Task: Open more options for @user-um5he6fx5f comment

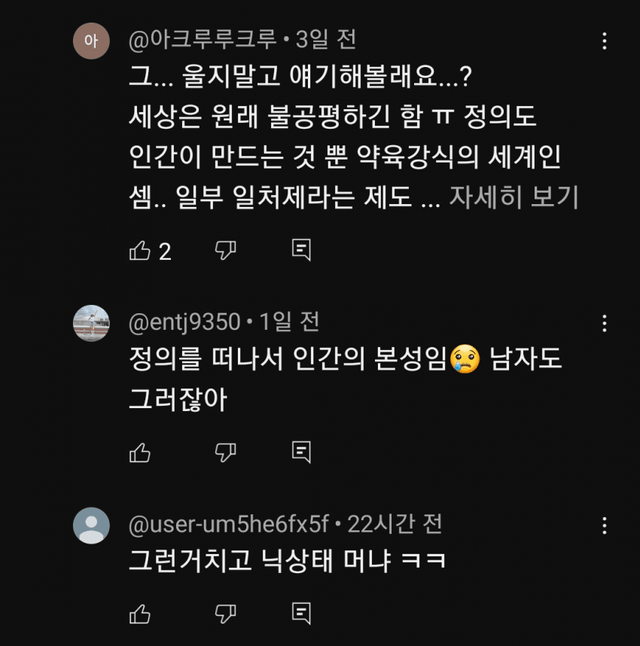Action: point(604,525)
